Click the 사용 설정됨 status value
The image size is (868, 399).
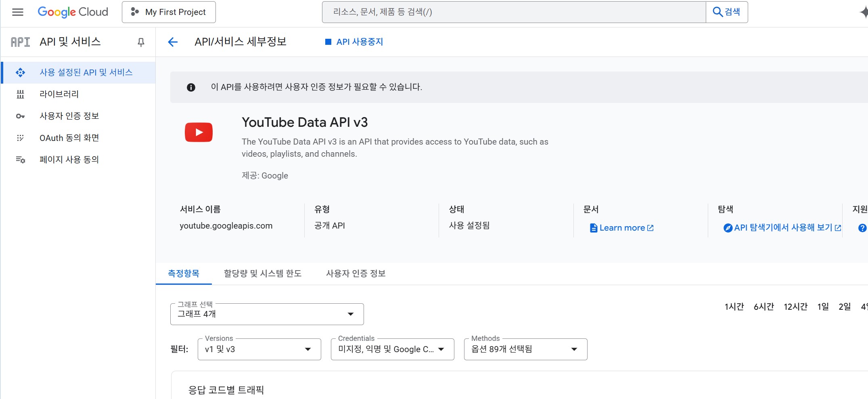click(469, 225)
